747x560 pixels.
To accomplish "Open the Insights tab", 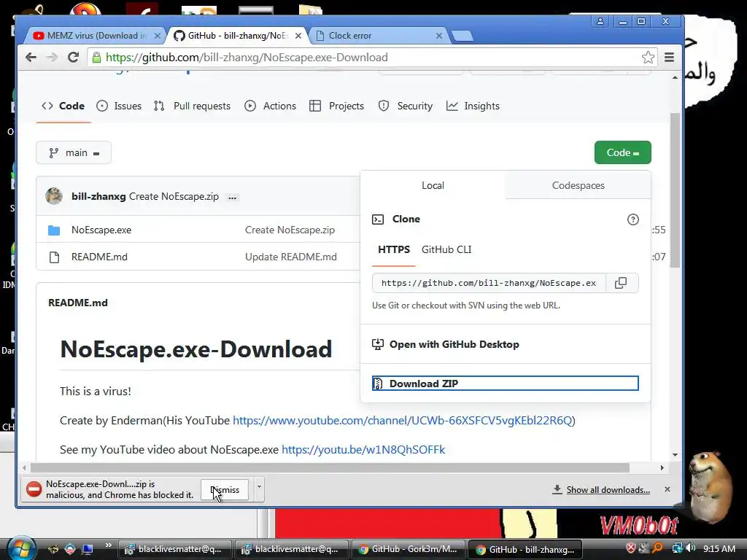I will click(473, 106).
